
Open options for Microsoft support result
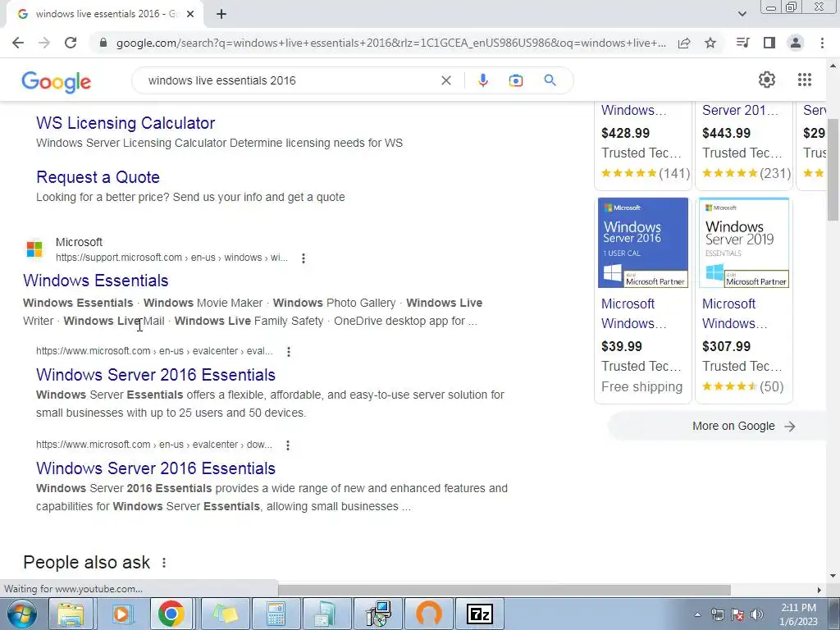pyautogui.click(x=304, y=258)
